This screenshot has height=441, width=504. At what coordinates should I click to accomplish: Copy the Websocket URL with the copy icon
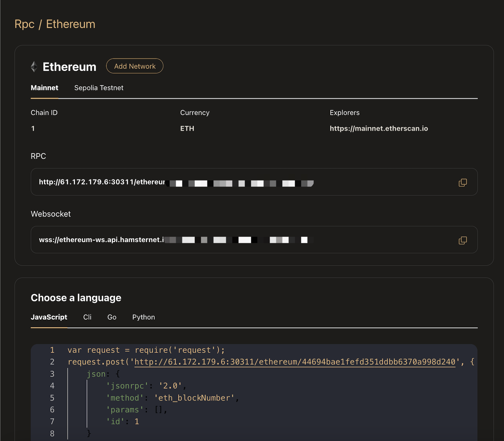click(463, 240)
